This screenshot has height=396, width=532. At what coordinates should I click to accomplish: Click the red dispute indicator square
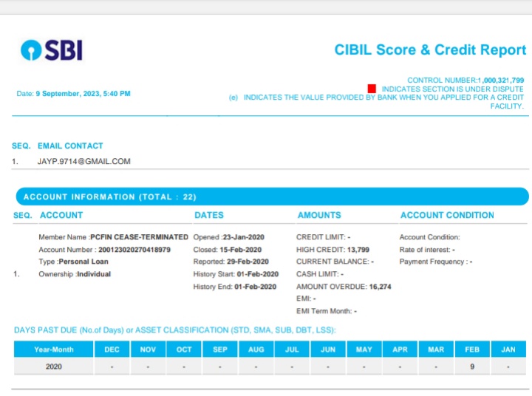click(372, 89)
